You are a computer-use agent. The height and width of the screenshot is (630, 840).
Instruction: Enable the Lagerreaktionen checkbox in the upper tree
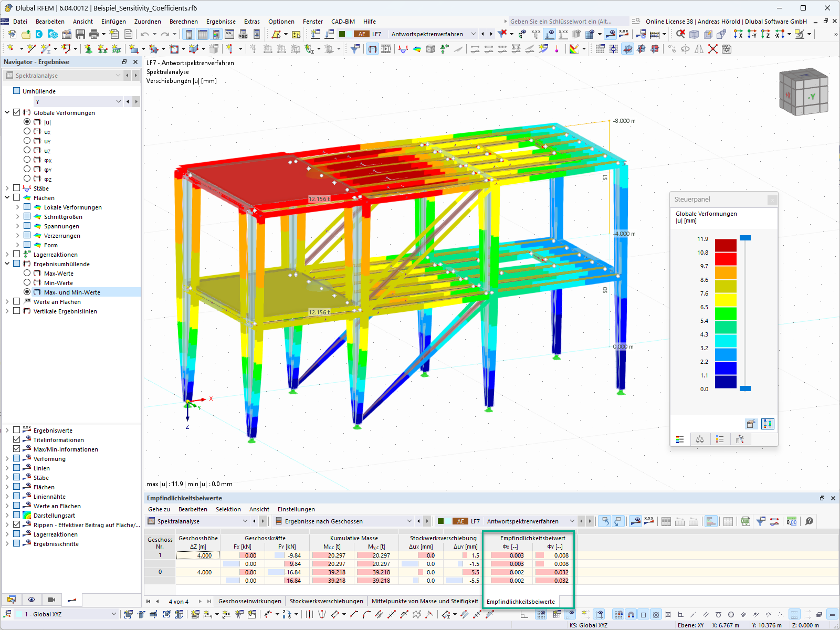point(16,254)
